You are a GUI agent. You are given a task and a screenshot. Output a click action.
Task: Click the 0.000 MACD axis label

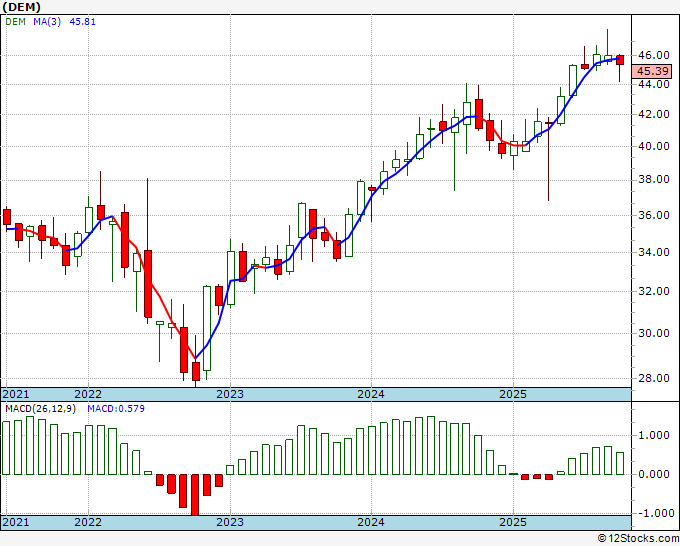click(x=654, y=474)
